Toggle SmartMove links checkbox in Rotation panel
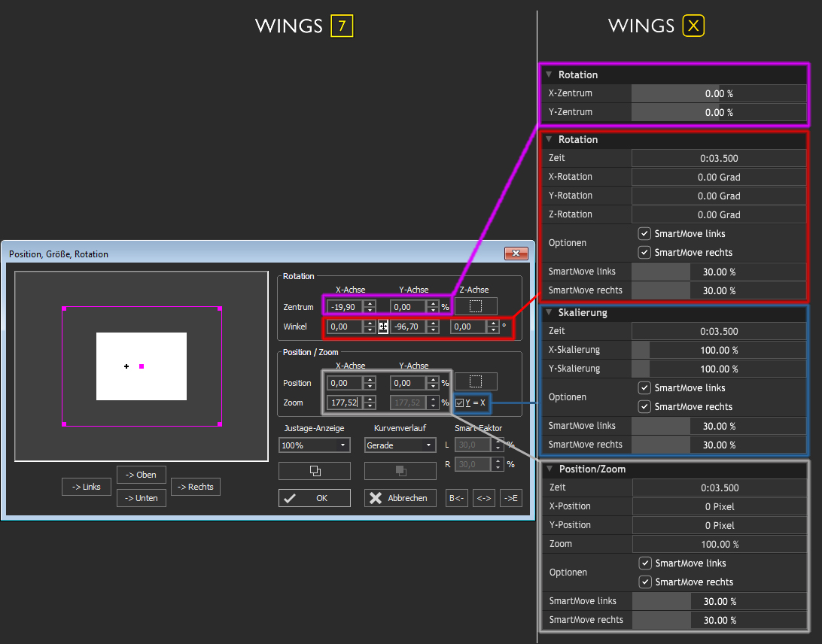Screen dimensions: 822x644 click(644, 234)
